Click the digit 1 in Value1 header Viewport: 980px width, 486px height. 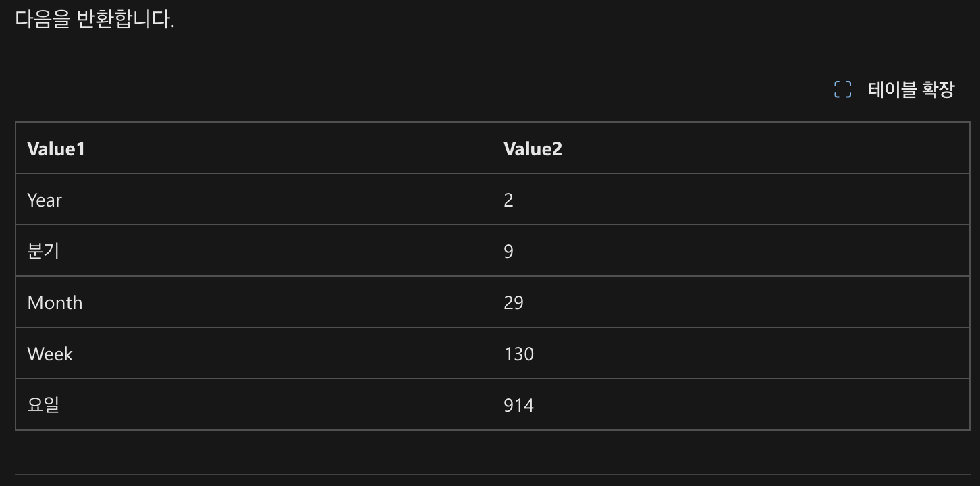[x=81, y=148]
